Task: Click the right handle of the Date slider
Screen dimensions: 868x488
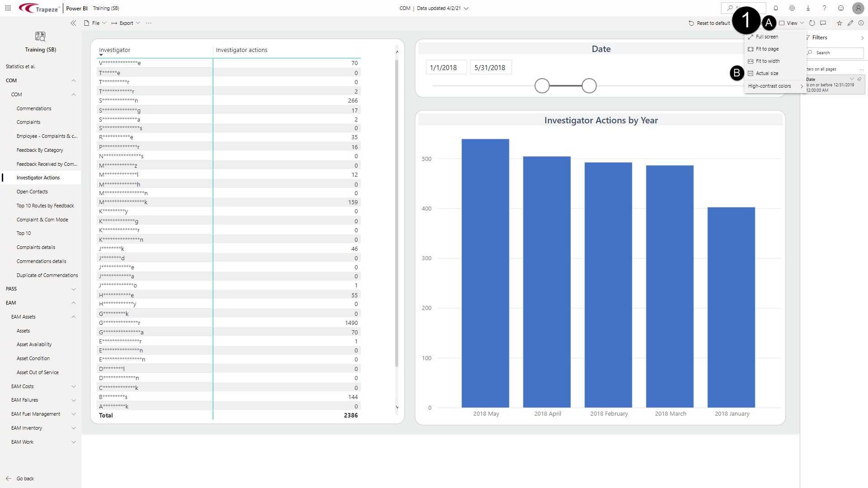Action: tap(589, 86)
